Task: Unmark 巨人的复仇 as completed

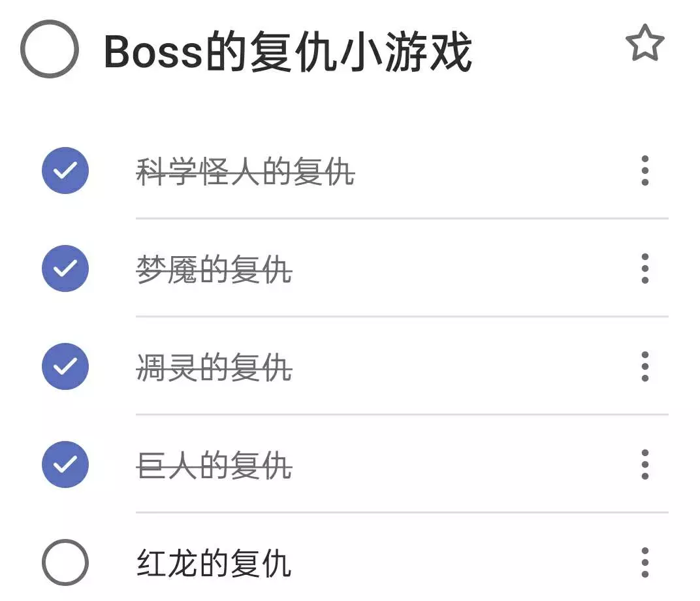Action: click(65, 464)
